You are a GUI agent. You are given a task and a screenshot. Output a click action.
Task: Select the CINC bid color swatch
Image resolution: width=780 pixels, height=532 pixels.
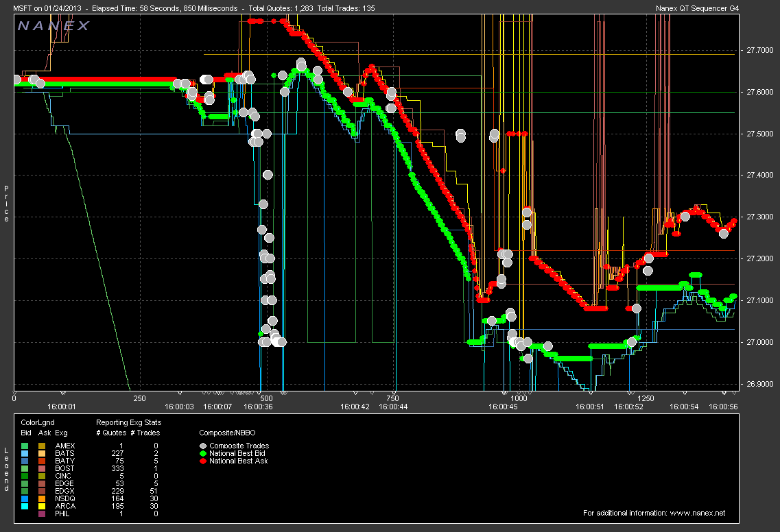click(25, 476)
